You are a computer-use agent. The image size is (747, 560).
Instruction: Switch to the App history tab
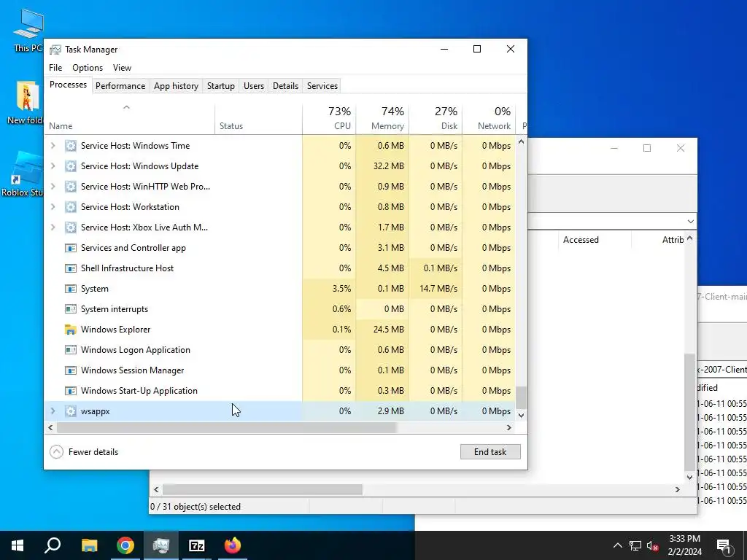tap(176, 86)
